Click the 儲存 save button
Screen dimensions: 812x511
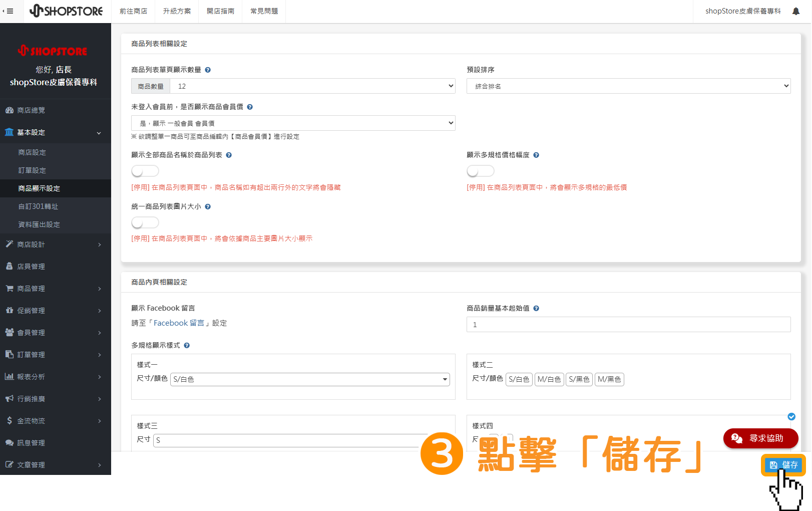coord(783,464)
